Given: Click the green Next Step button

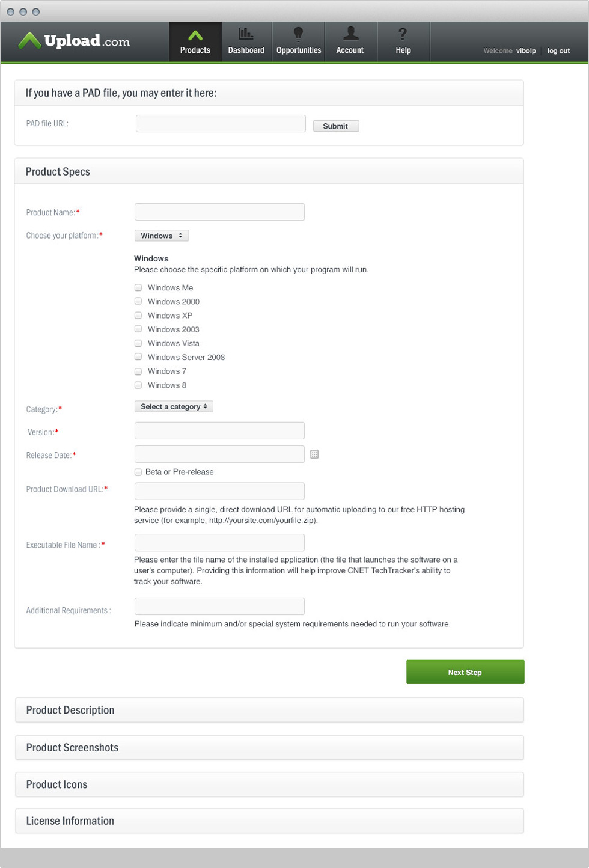Looking at the screenshot, I should tap(465, 672).
